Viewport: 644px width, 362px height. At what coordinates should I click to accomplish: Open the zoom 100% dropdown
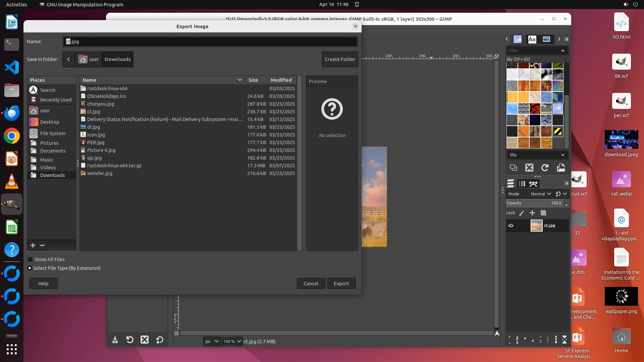coord(239,341)
